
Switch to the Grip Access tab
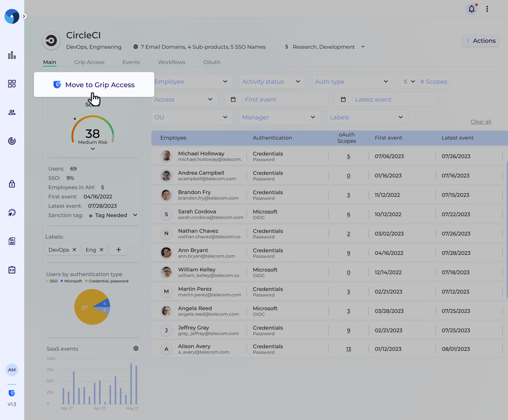point(89,62)
